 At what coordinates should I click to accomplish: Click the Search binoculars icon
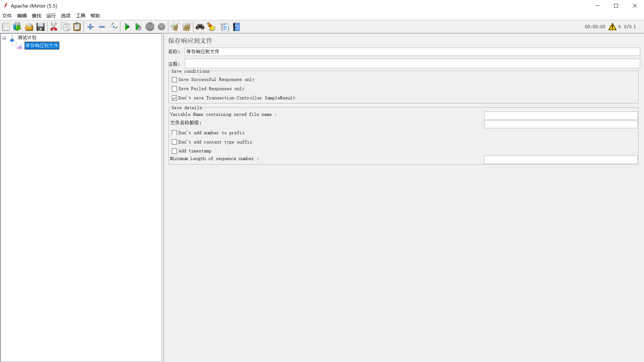click(x=200, y=27)
